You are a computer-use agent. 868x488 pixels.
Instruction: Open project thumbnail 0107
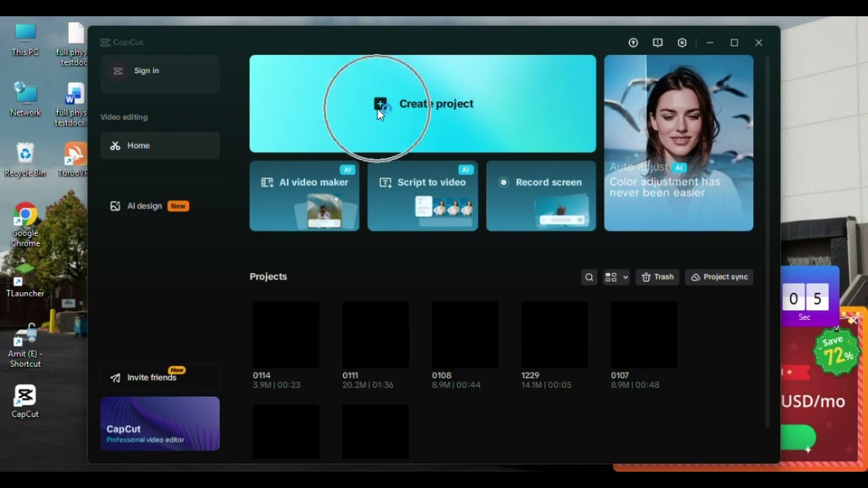[x=644, y=335]
